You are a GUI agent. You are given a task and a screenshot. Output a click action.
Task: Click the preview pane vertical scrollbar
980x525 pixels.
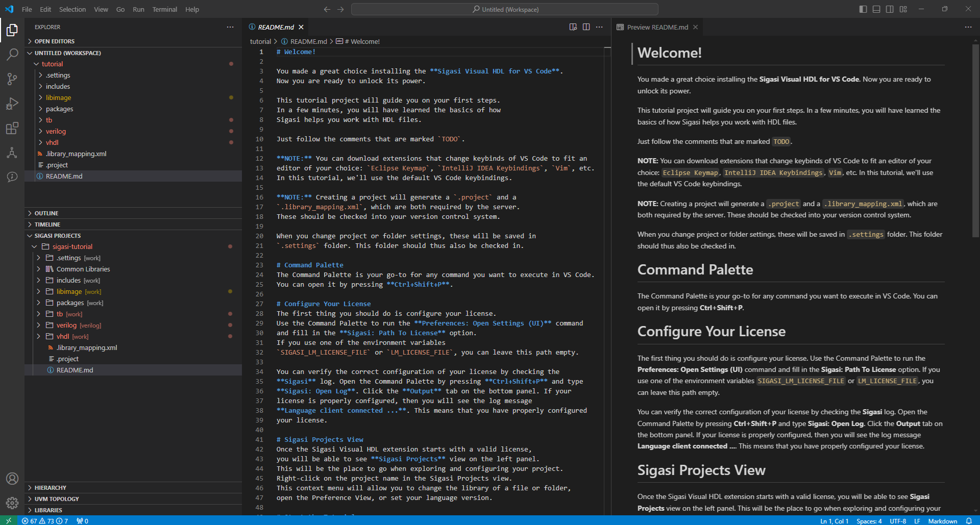coord(976,142)
